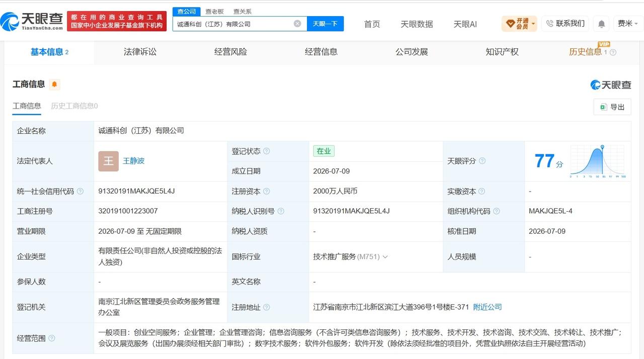
Task: Open 天眼AI in the top navigation
Action: click(x=465, y=24)
